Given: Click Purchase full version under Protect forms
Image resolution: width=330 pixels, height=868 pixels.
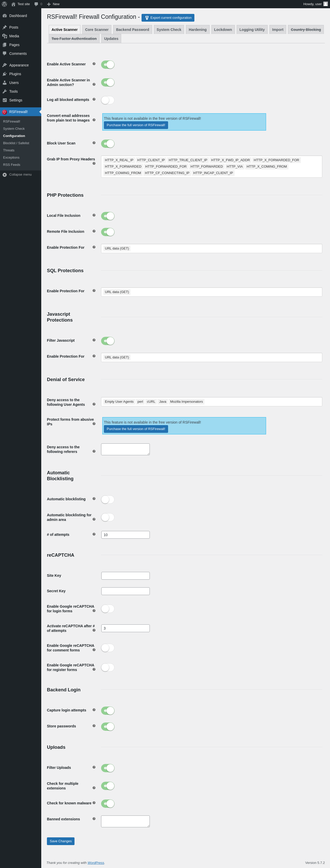Looking at the screenshot, I should click(136, 429).
